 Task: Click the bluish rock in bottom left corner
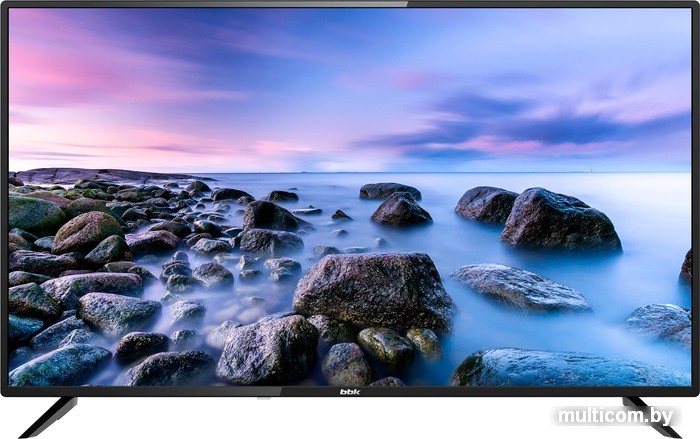pos(60,365)
